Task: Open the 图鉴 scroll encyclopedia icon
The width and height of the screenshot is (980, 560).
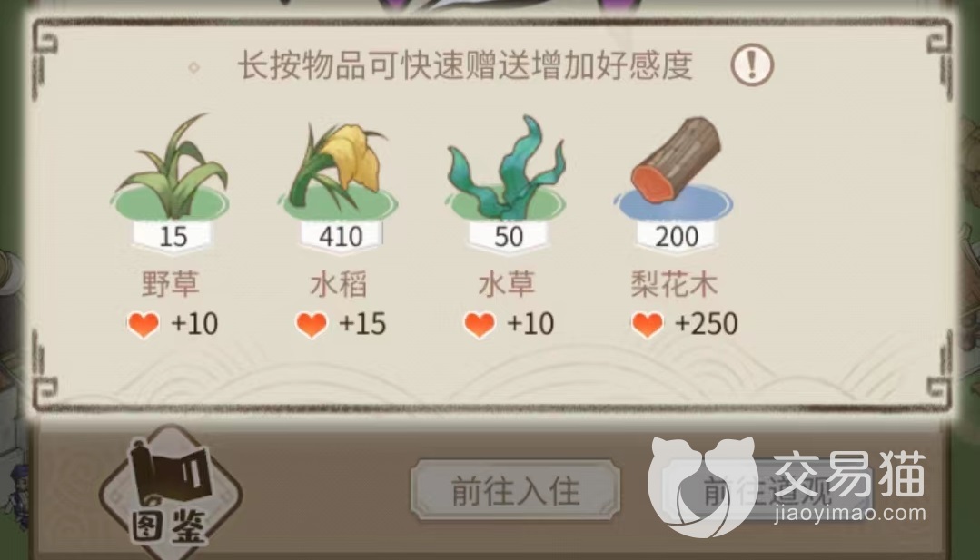Action: (170, 492)
